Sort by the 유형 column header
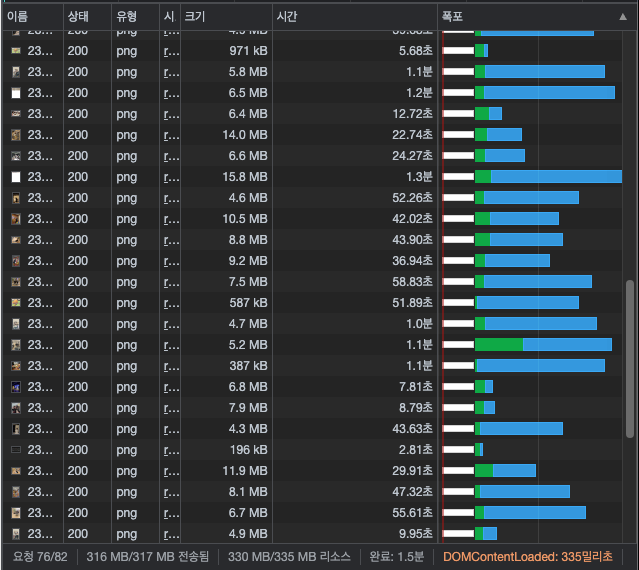The image size is (639, 570). point(135,17)
